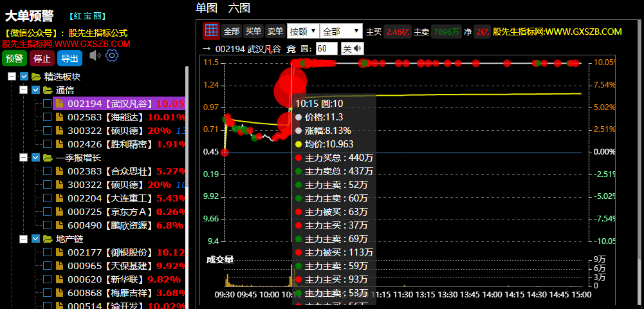This screenshot has width=644, height=309.
Task: Check the box for 000620 新华联
Action: click(47, 279)
